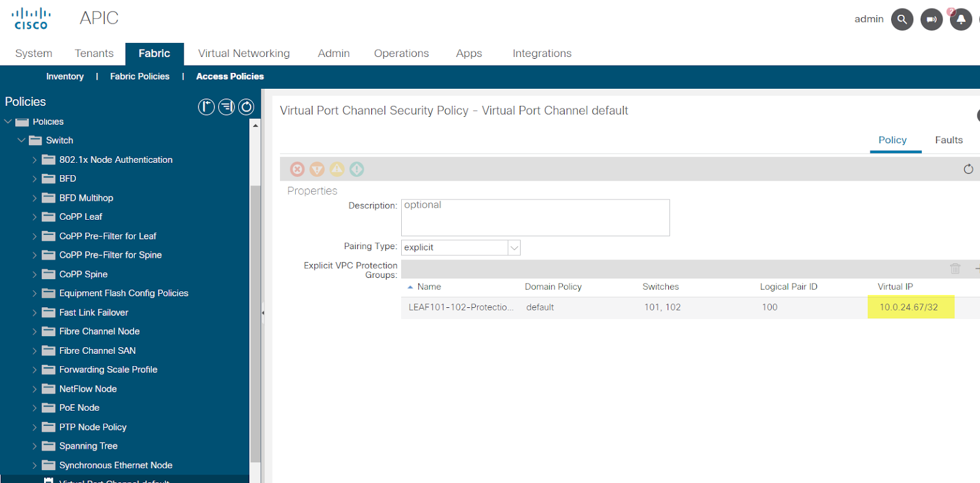Open the PTP Node Policy item
Screen dimensions: 980x483
coord(93,427)
